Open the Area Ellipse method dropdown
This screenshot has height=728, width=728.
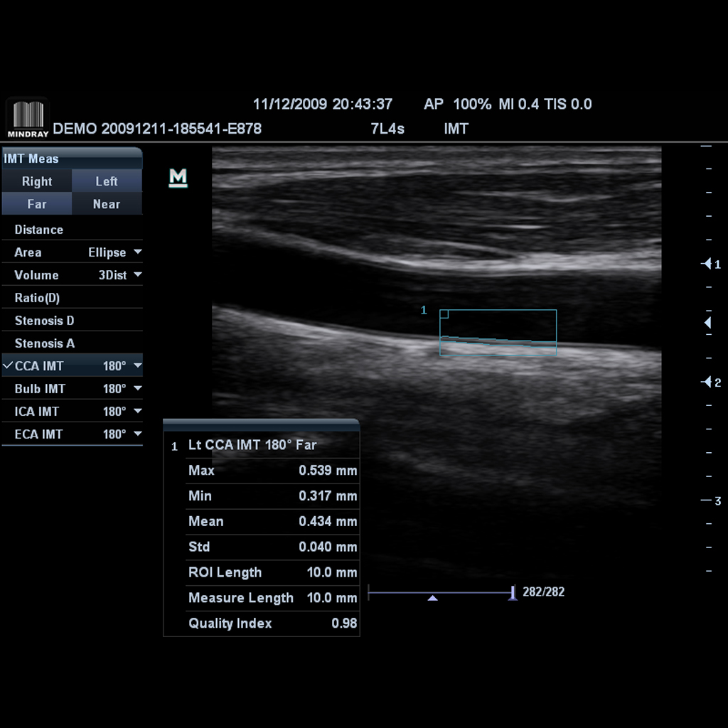[x=137, y=252]
